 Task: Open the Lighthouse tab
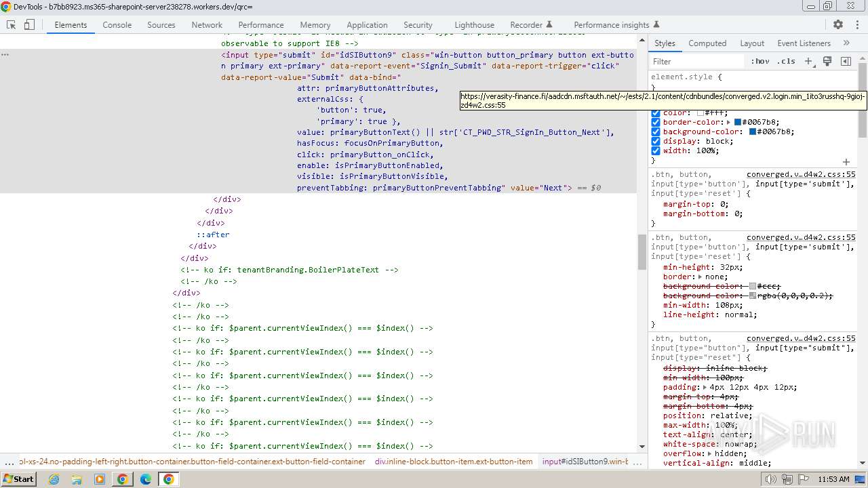(x=474, y=24)
